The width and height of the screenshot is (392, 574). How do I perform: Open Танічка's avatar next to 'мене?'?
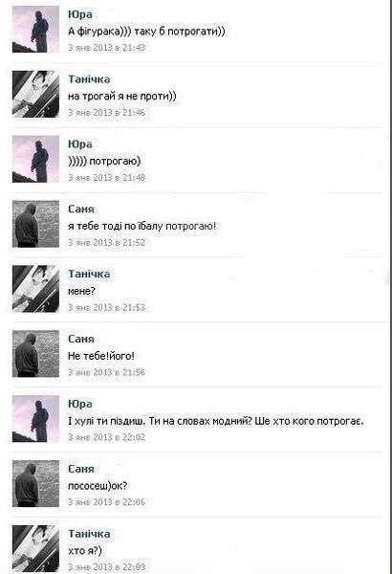coord(35,289)
